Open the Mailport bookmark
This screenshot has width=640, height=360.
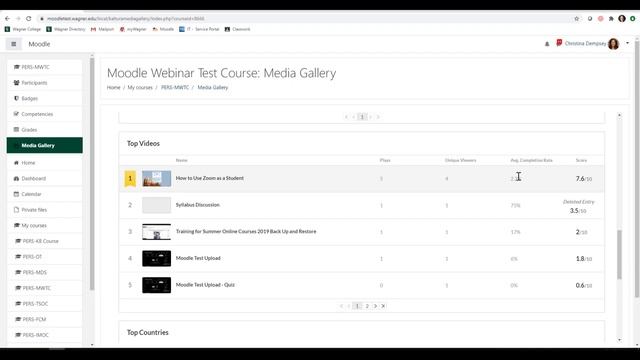tap(102, 29)
